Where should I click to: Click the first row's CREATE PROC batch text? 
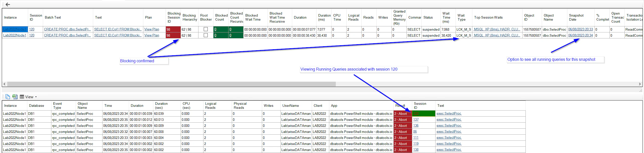pyautogui.click(x=67, y=29)
